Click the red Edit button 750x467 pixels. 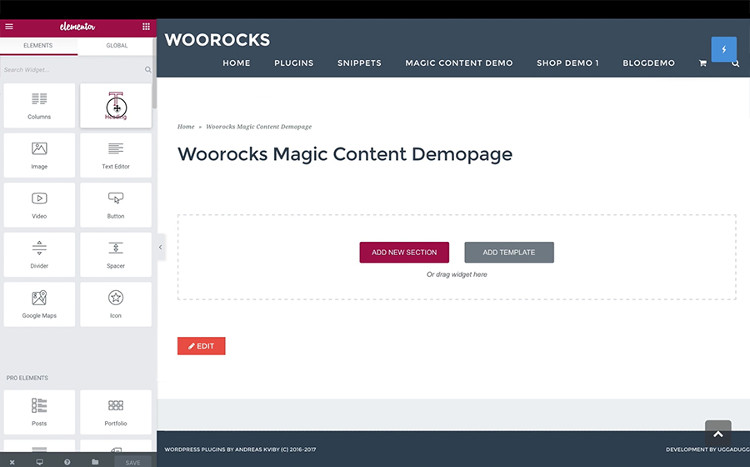(201, 346)
